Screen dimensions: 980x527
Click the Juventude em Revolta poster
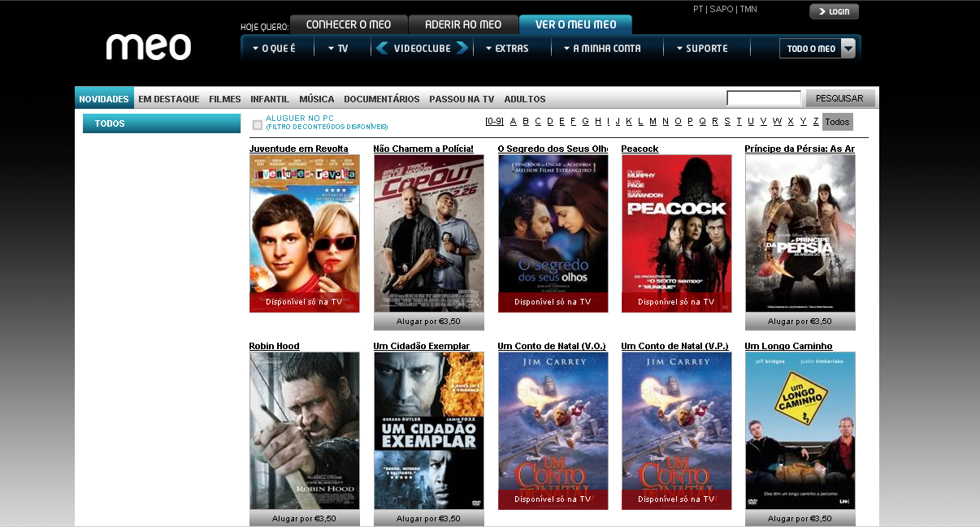point(305,233)
